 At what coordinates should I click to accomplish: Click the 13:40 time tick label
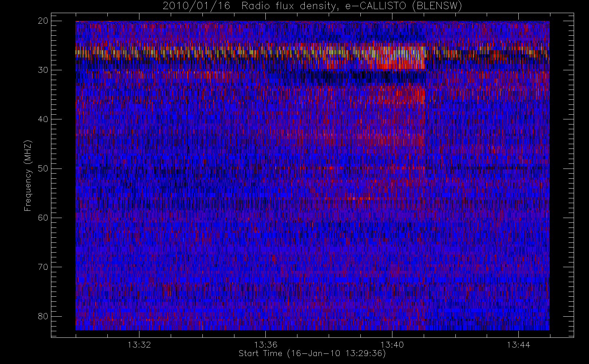392,345
